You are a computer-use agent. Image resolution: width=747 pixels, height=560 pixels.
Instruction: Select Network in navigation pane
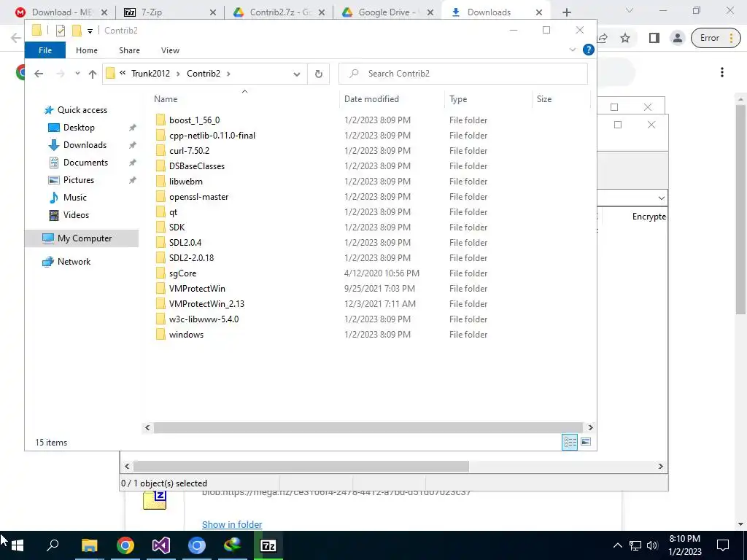point(74,262)
